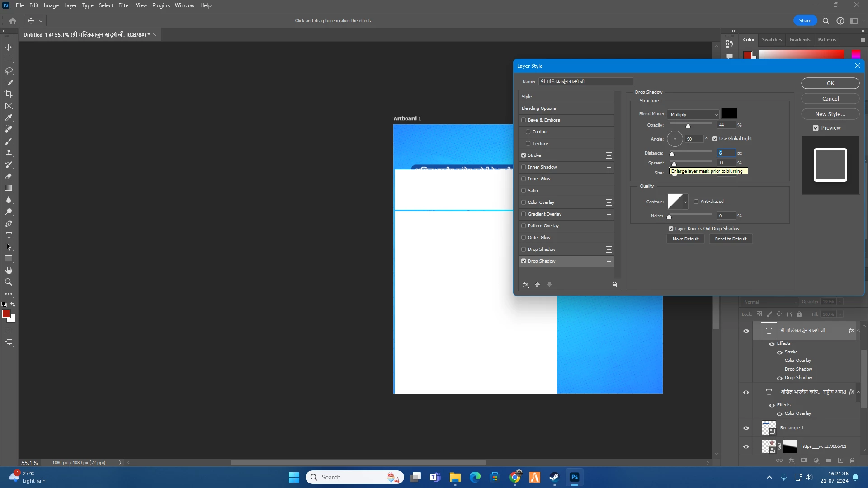The image size is (868, 488).
Task: Select the Zoom tool in toolbar
Action: pos(9,282)
